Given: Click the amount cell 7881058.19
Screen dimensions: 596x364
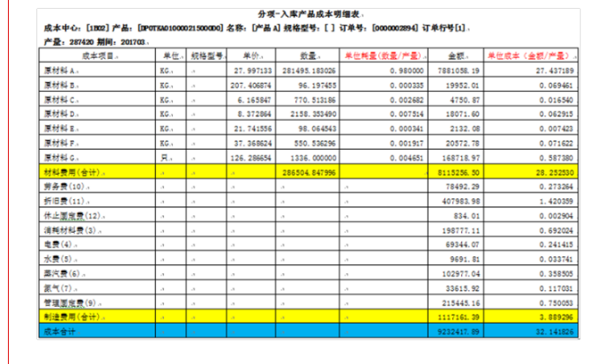Looking at the screenshot, I should click(456, 69).
